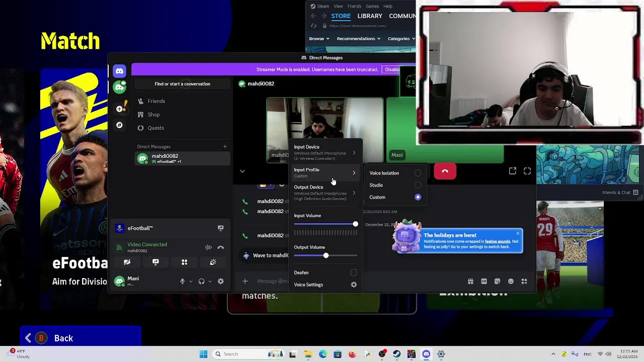
Task: Expand Steam Browse dropdown
Action: (x=319, y=39)
